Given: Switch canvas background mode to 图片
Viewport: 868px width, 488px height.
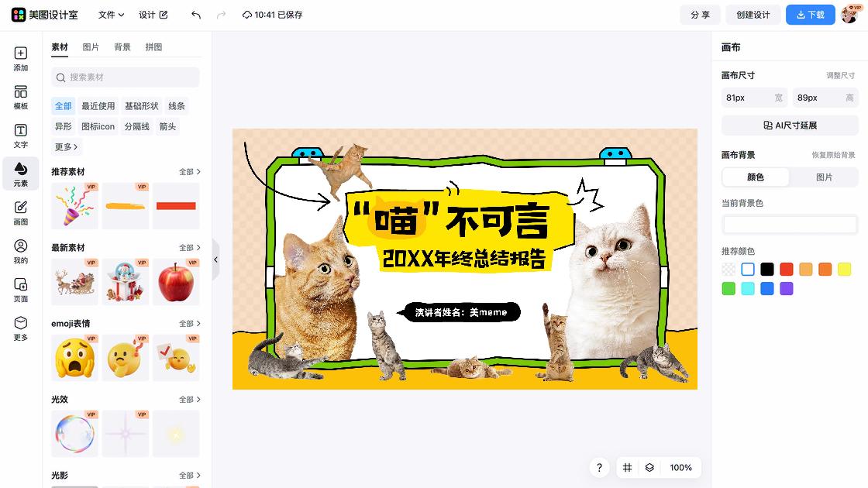Looking at the screenshot, I should click(824, 177).
